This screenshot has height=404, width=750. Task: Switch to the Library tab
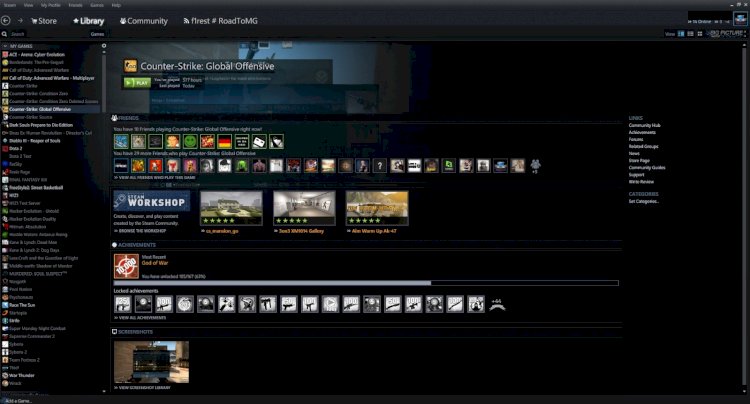tap(88, 21)
